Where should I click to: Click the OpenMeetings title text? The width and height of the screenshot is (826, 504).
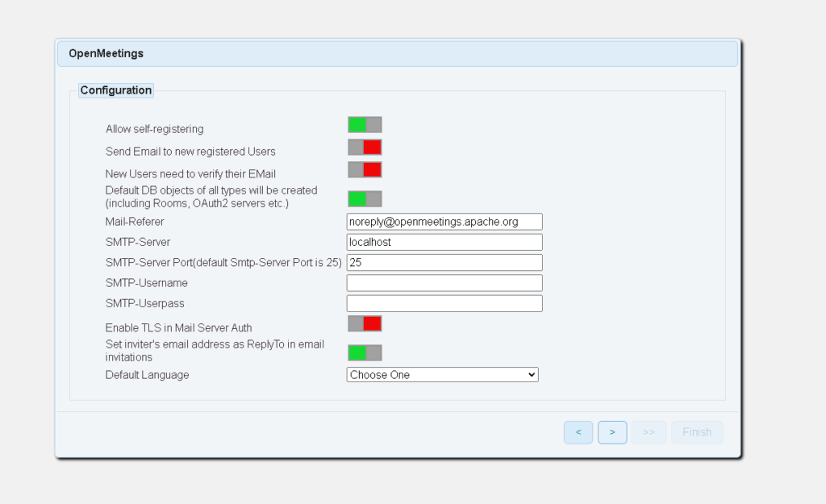click(106, 53)
